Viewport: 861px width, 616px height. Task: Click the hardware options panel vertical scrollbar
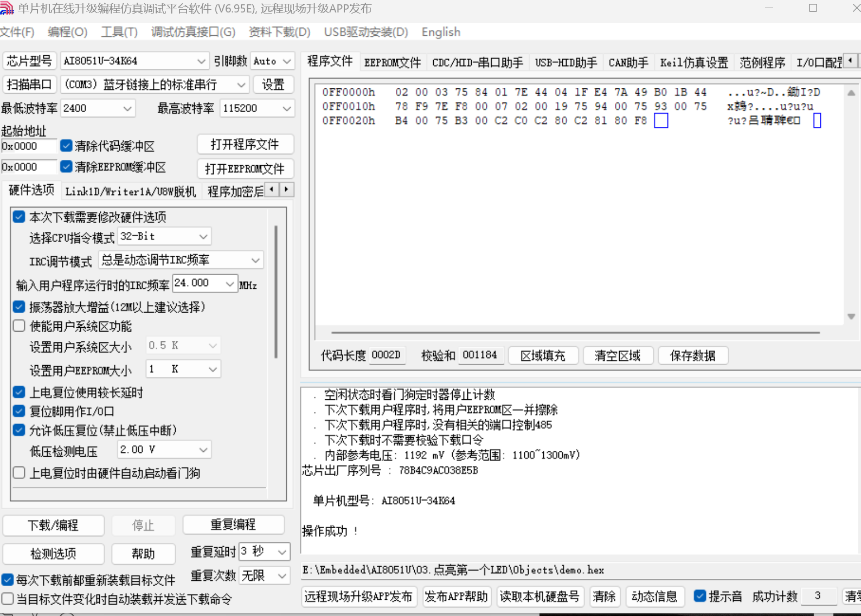pos(276,293)
